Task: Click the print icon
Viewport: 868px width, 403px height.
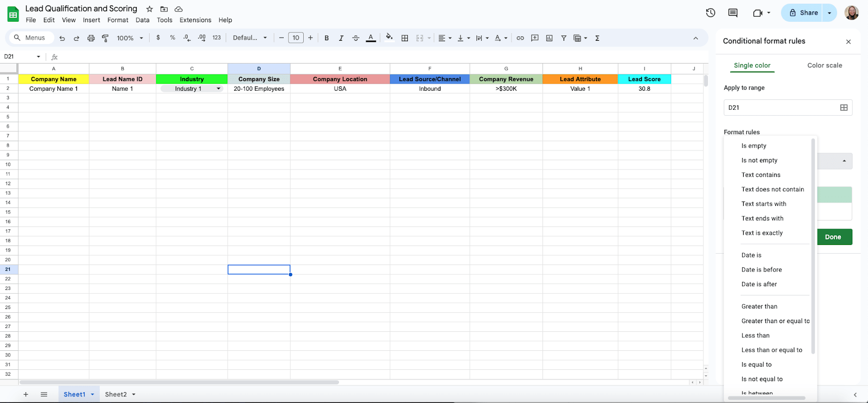Action: (x=91, y=38)
